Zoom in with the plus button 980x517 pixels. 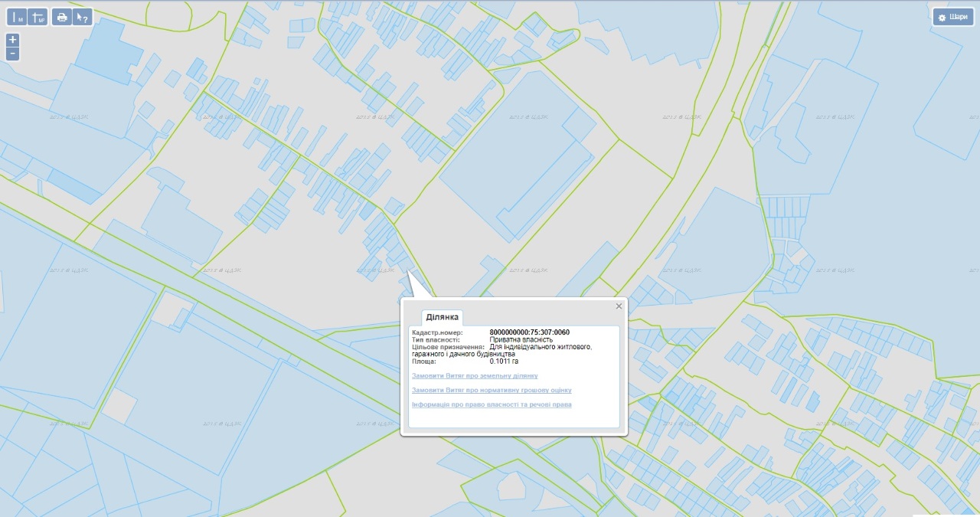(13, 40)
